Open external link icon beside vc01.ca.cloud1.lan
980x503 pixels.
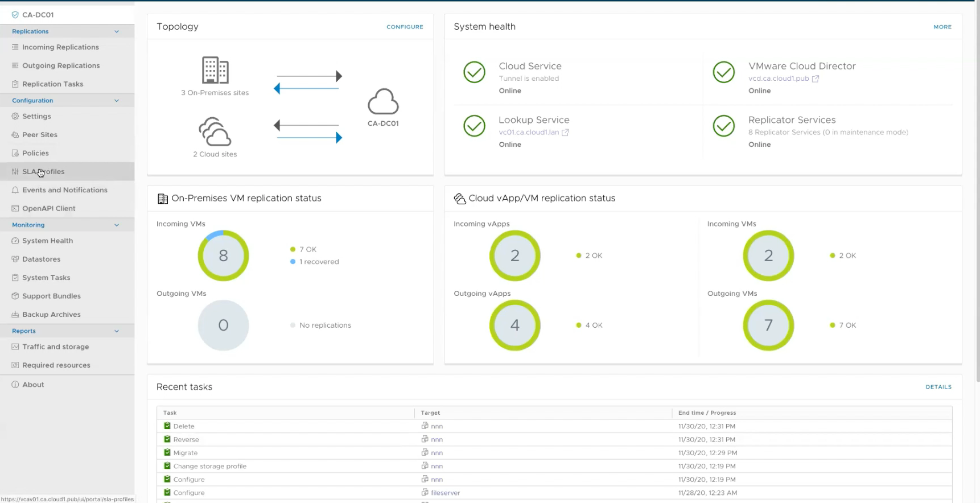565,132
